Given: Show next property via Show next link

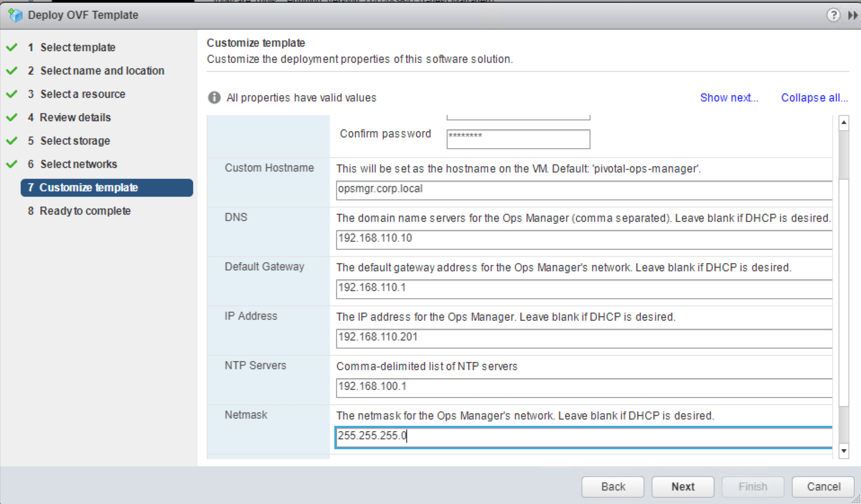Looking at the screenshot, I should pyautogui.click(x=728, y=97).
